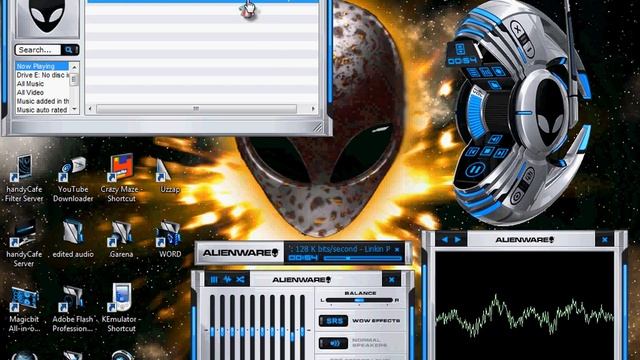
Task: Select the Music added in th... playlist
Action: [42, 101]
